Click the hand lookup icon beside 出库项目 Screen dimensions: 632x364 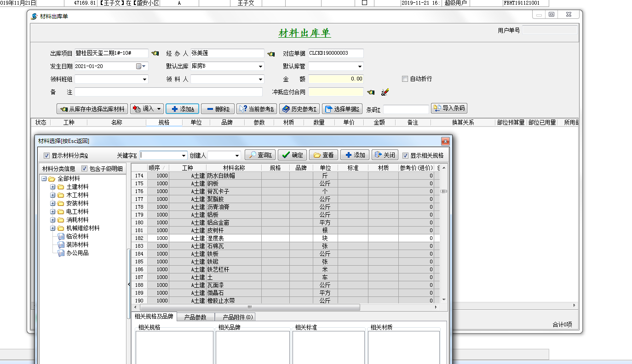(x=155, y=53)
